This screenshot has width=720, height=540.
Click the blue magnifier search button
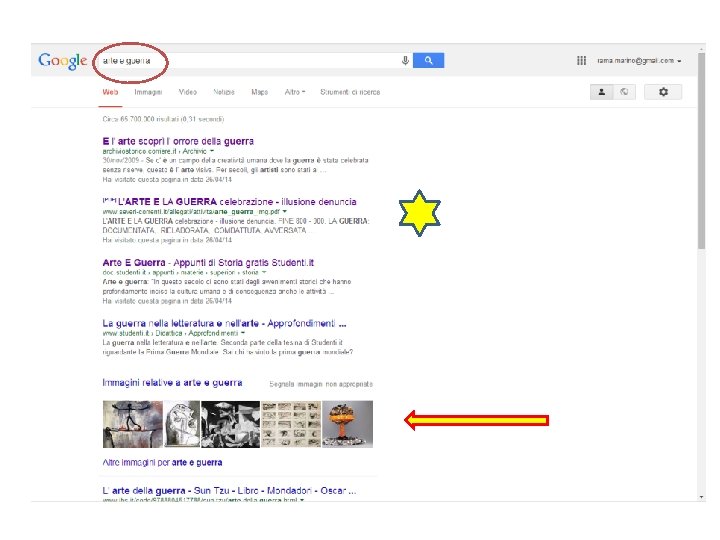pyautogui.click(x=428, y=60)
